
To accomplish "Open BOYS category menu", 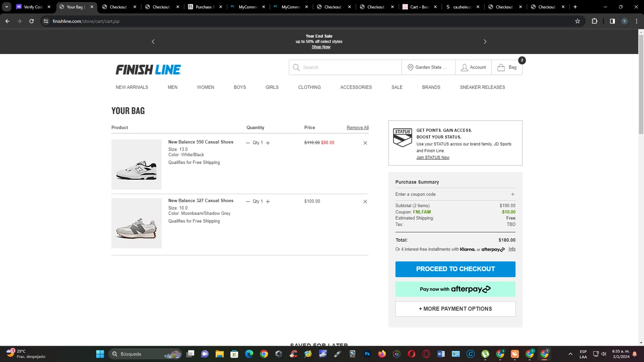I will point(240,87).
